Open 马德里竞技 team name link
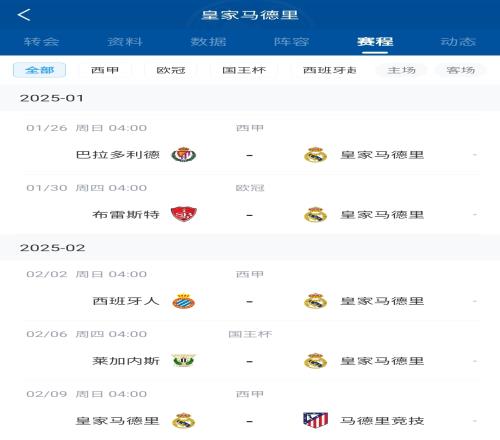The height and width of the screenshot is (440, 500). (x=382, y=421)
